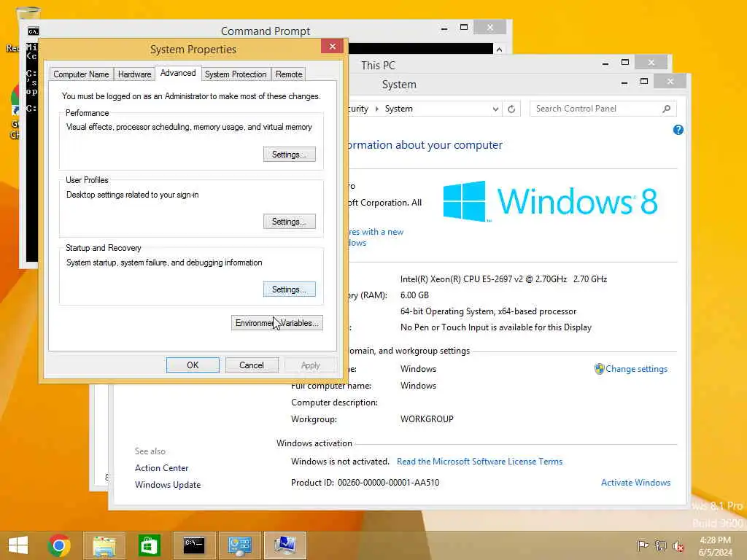
Task: Maximize the Command Prompt window
Action: [x=463, y=28]
